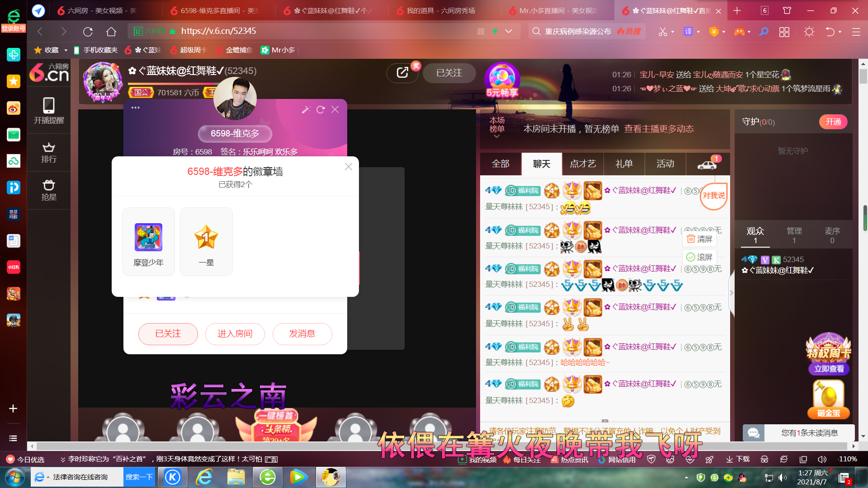Toggle 滚屏 auto-scroll option

pos(699,257)
